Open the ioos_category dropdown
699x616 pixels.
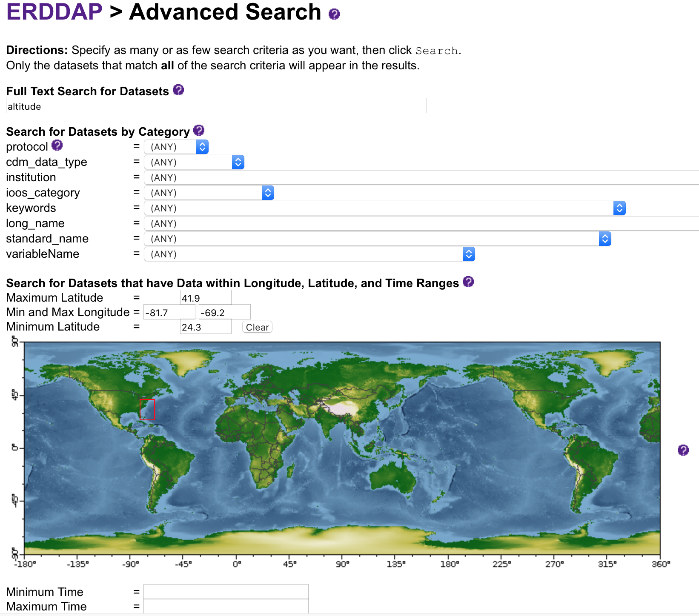click(x=209, y=193)
